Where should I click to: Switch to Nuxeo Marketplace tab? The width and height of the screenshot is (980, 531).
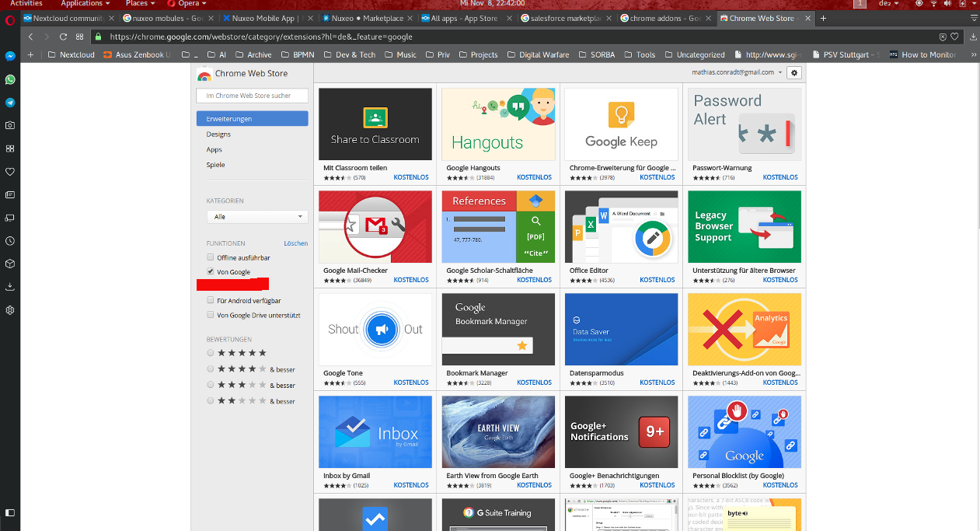point(367,18)
